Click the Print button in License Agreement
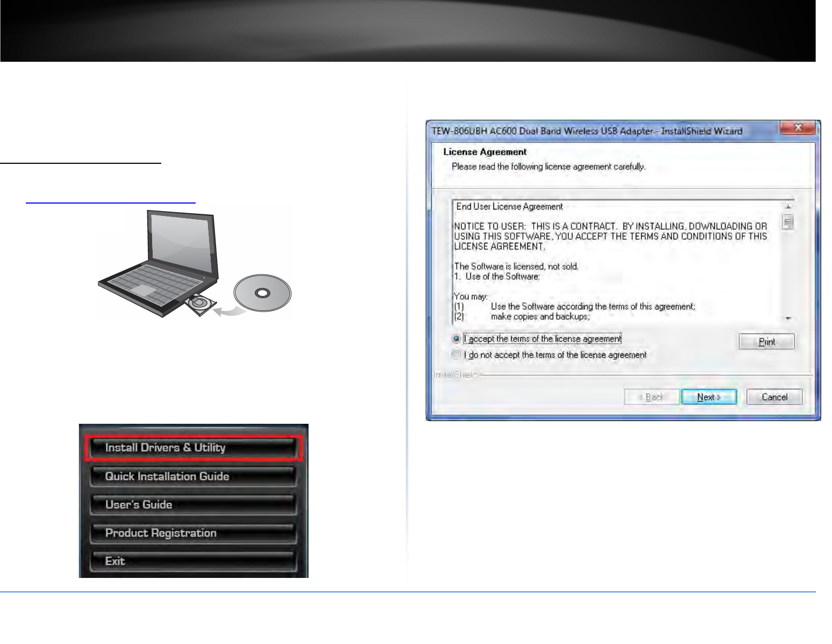Image resolution: width=832 pixels, height=644 pixels. pos(766,342)
